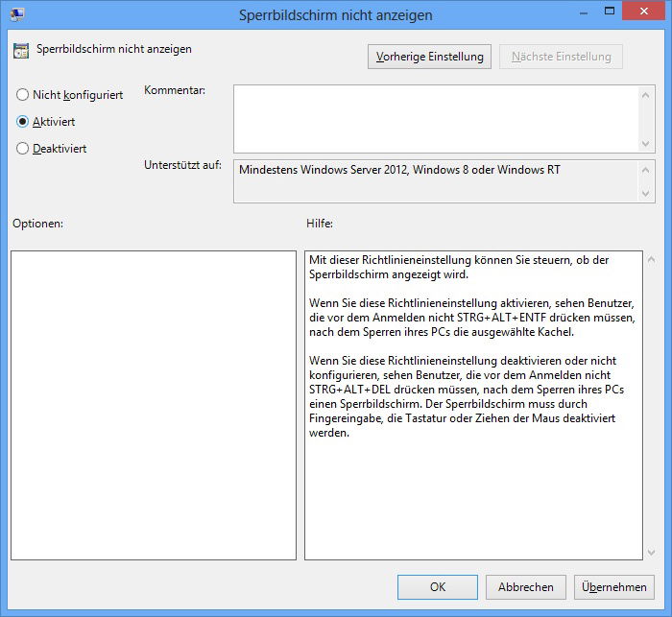The height and width of the screenshot is (617, 672).
Task: Click the Hilfe label
Action: point(320,224)
